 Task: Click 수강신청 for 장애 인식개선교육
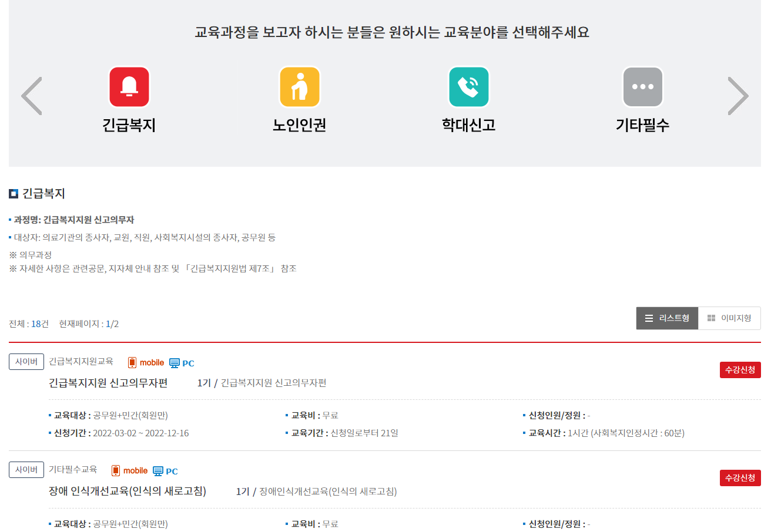point(740,478)
